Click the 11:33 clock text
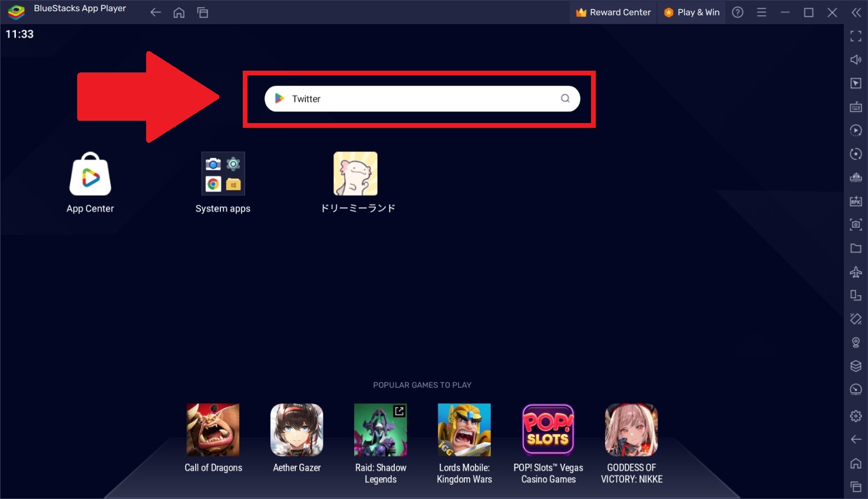This screenshot has height=499, width=868. pos(19,34)
